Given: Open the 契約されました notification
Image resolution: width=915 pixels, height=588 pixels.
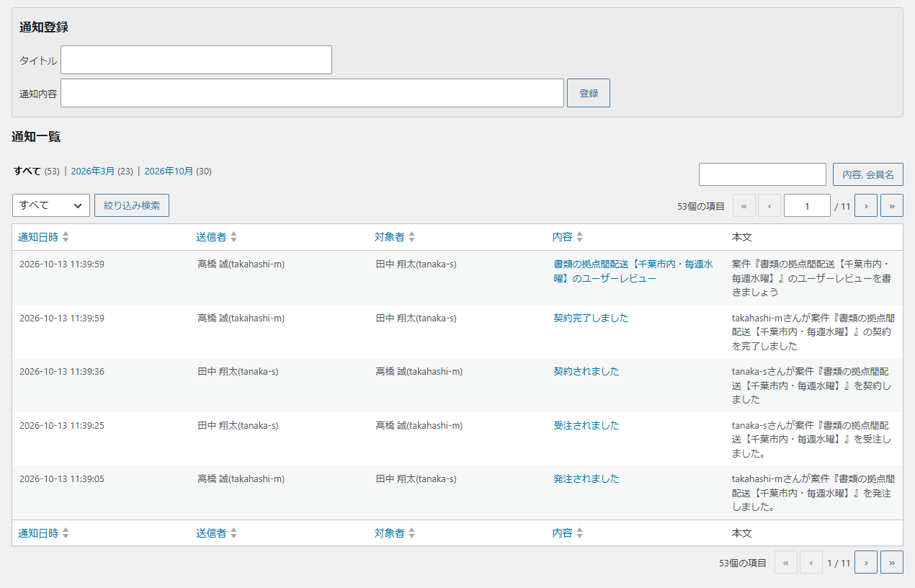Looking at the screenshot, I should [x=586, y=371].
